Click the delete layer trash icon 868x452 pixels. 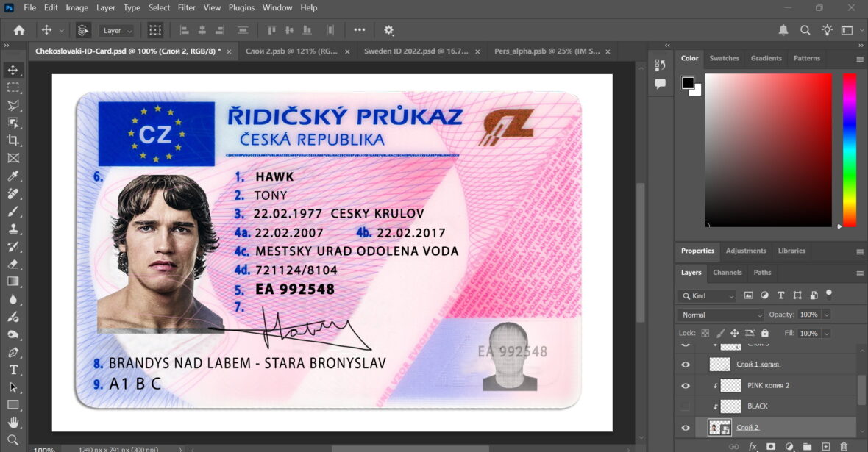point(844,446)
